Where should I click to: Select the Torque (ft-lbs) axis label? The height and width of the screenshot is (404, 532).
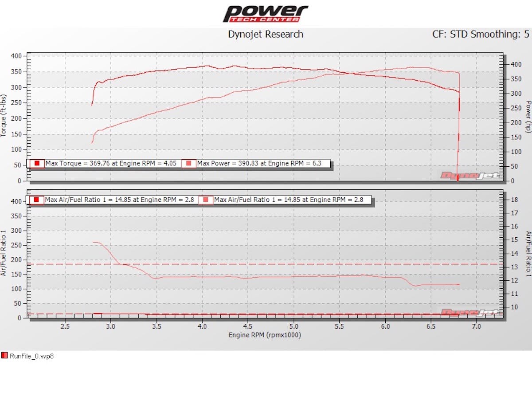point(4,116)
